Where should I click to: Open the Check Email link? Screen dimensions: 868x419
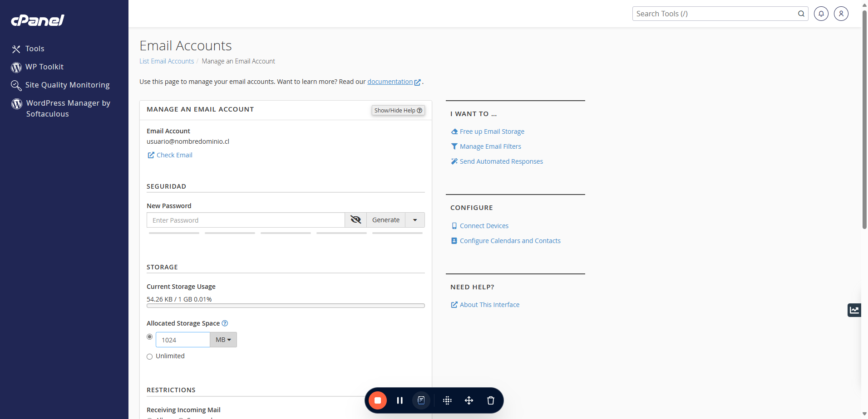174,155
